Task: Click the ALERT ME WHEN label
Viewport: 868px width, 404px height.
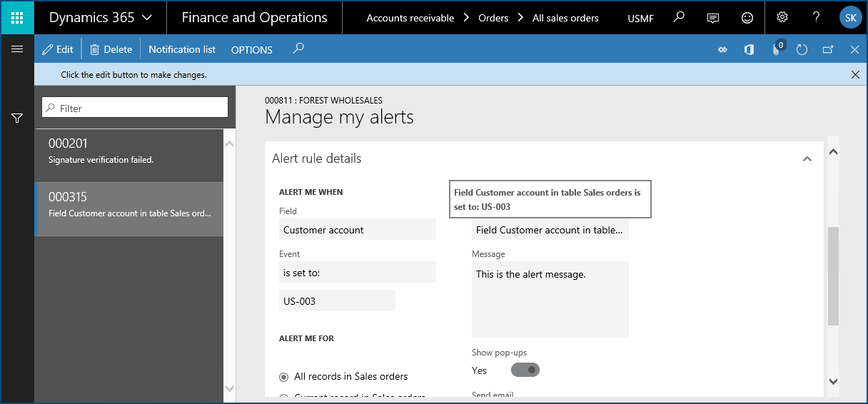Action: tap(311, 192)
